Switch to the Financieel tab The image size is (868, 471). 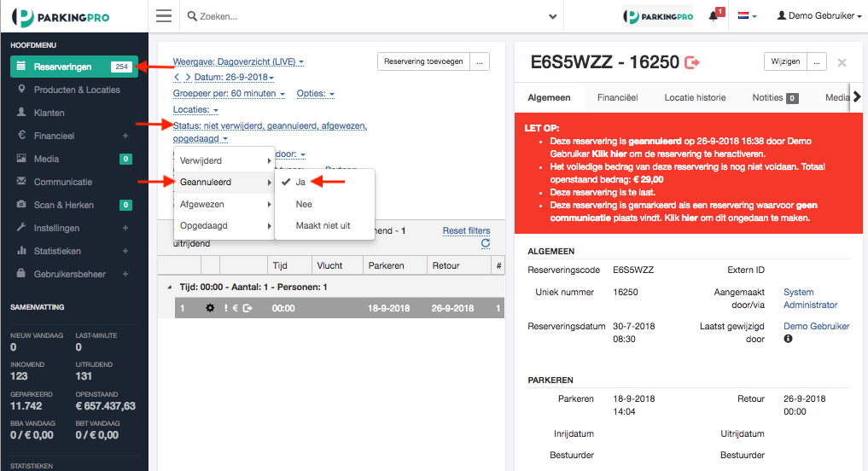coord(617,98)
